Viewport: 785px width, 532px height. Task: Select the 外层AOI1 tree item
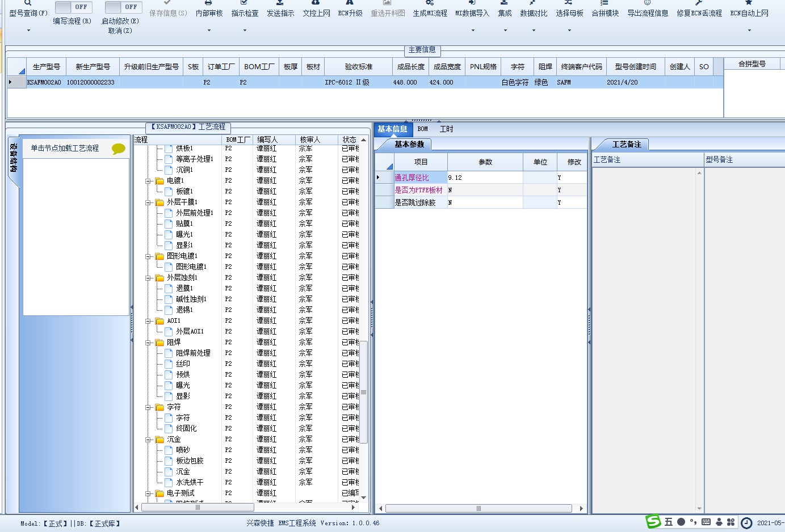[190, 331]
